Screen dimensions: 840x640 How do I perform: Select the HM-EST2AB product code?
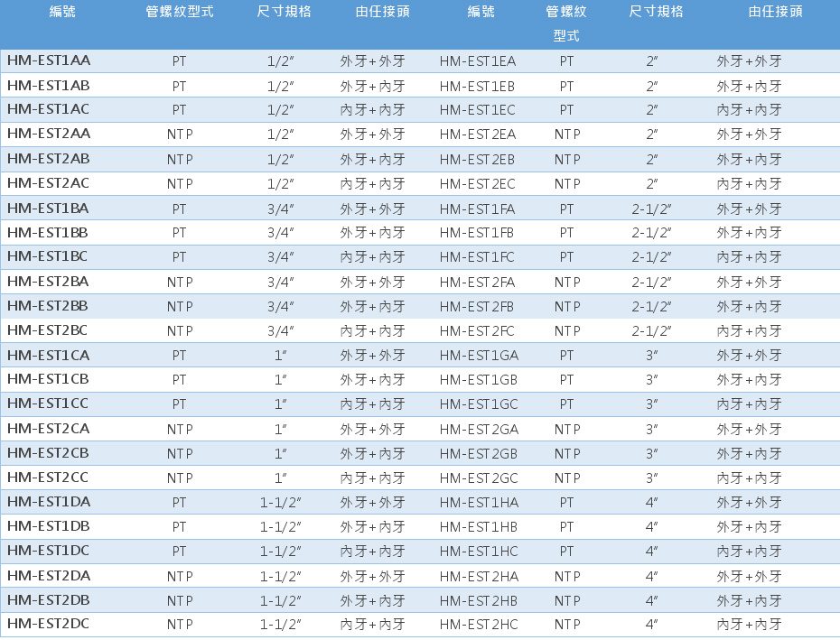(49, 158)
